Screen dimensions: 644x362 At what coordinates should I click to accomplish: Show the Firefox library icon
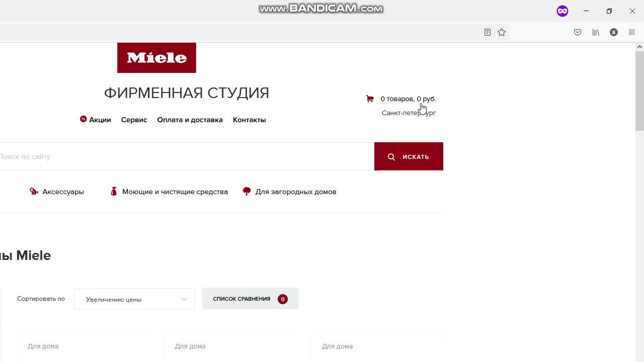pyautogui.click(x=596, y=32)
